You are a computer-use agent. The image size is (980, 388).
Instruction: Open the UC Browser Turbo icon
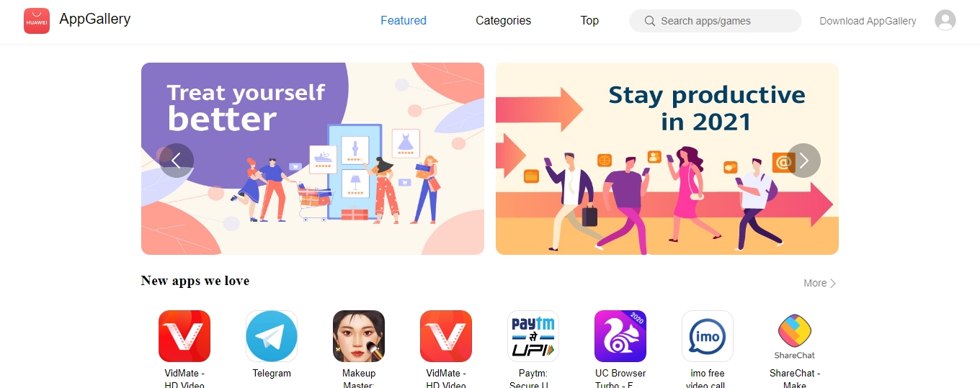click(x=620, y=336)
